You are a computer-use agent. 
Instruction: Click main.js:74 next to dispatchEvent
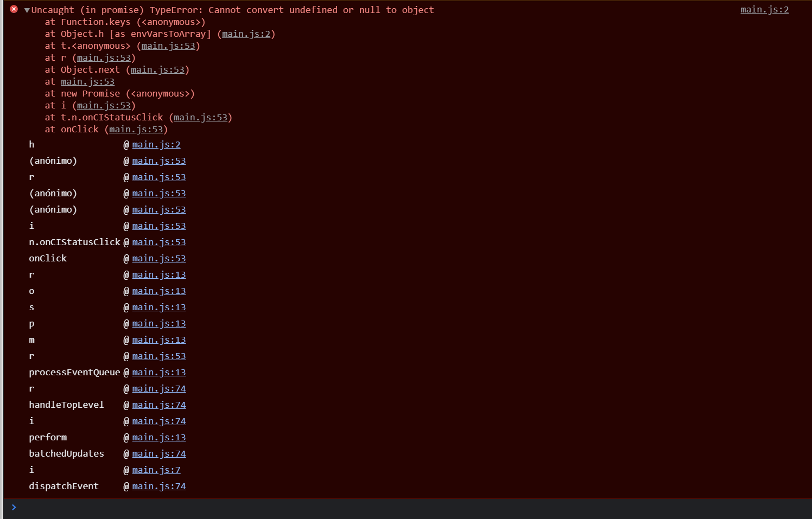coord(158,486)
